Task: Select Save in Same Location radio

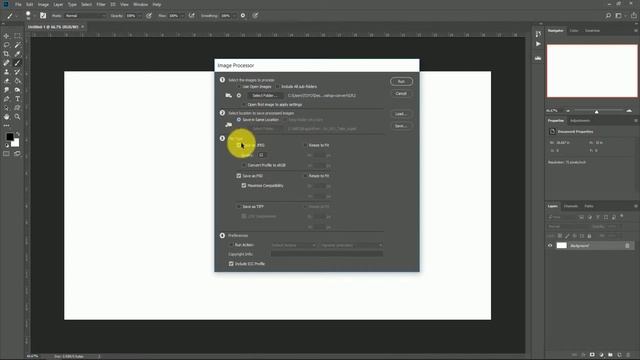Action: coord(239,120)
